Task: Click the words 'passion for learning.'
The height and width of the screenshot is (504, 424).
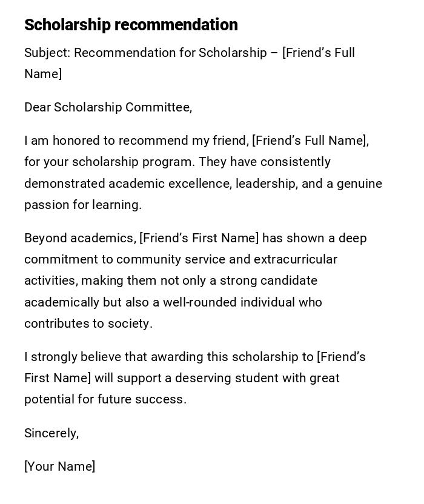Action: click(83, 205)
